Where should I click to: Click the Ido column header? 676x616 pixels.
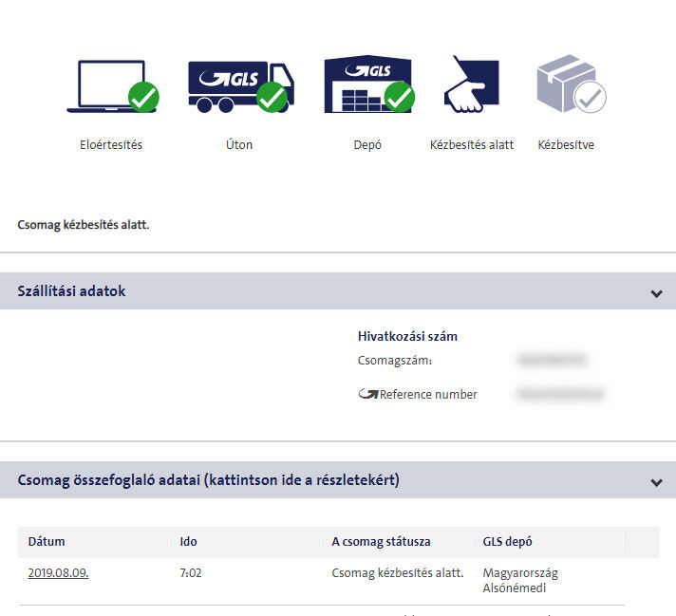[188, 542]
